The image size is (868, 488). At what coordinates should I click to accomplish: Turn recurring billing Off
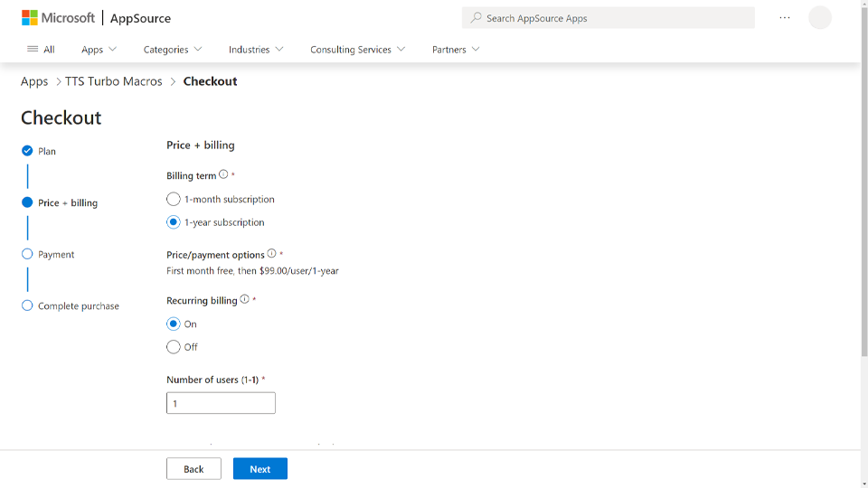[x=174, y=347]
